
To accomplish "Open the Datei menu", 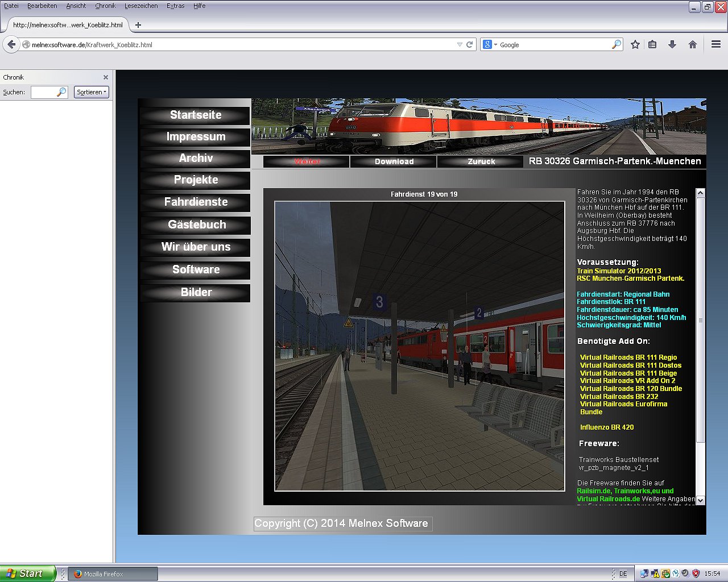I will tap(11, 6).
